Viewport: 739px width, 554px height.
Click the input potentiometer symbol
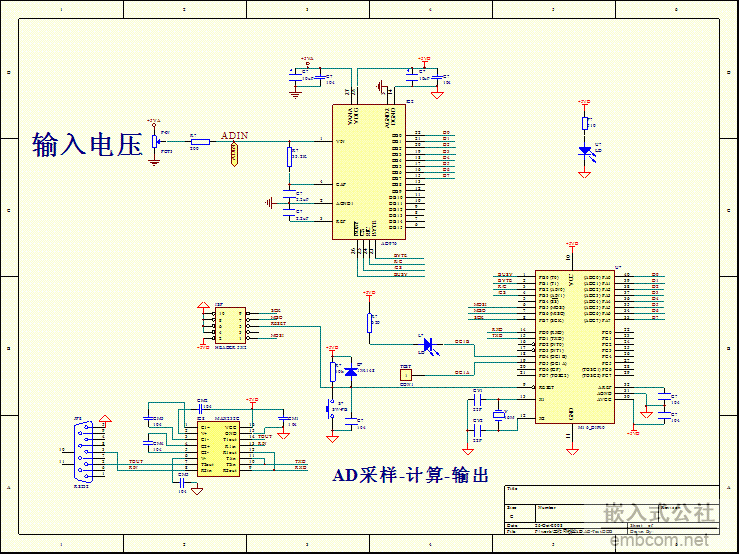click(x=155, y=141)
